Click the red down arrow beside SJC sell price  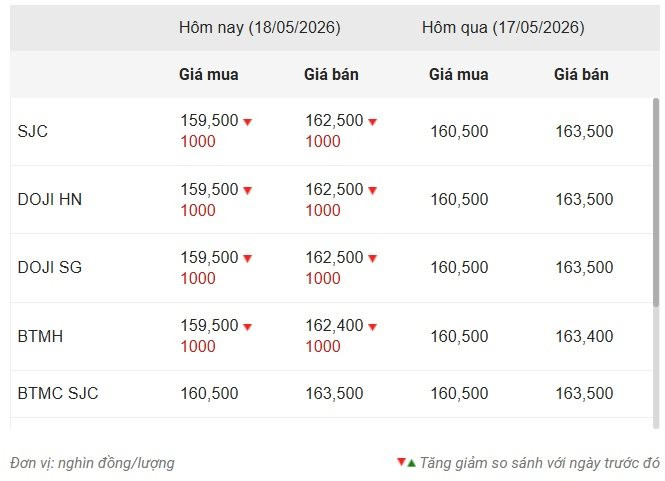372,122
